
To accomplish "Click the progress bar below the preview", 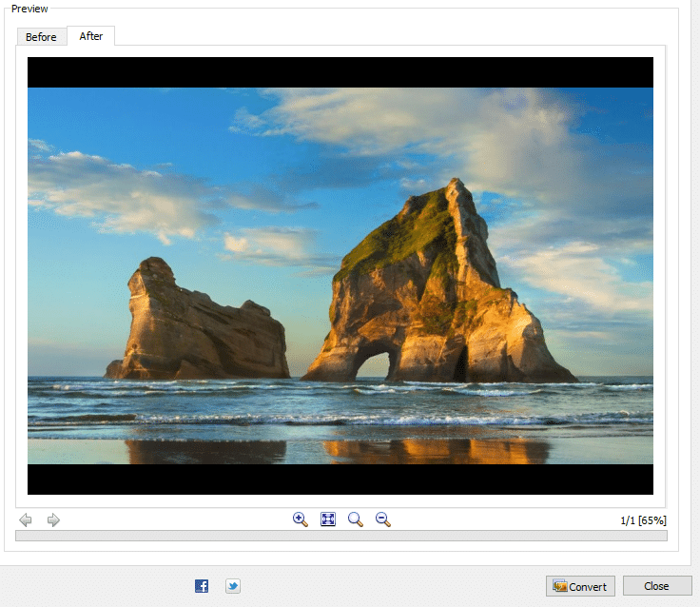I will coord(341,536).
